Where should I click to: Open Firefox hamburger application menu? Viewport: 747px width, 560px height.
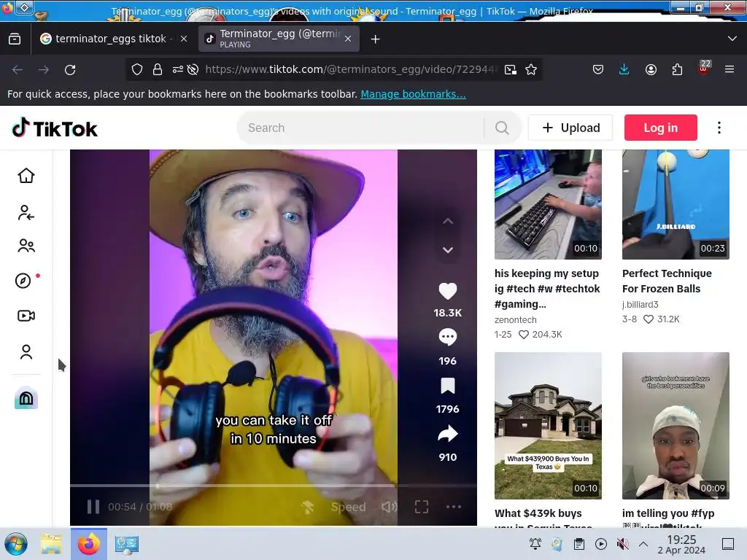coord(729,69)
